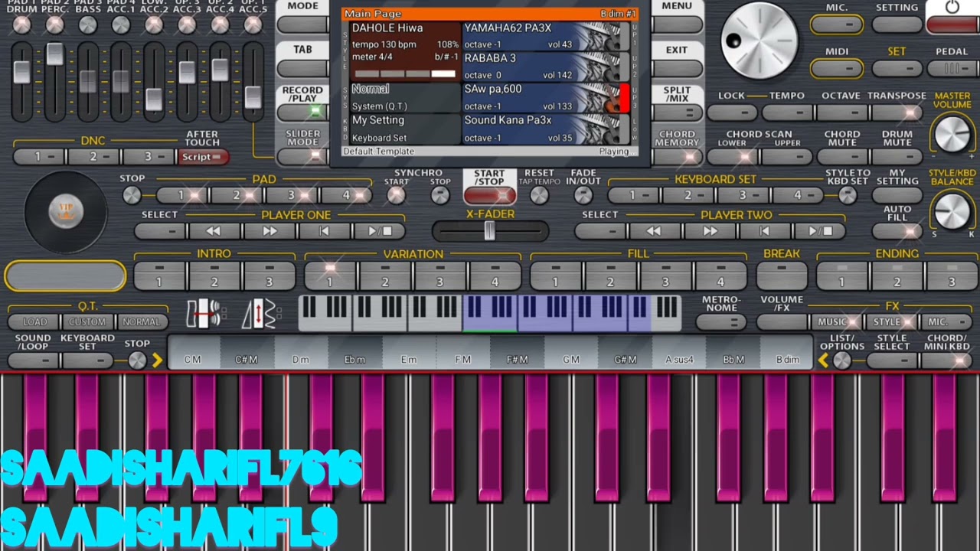
Task: Click the X-Fader slider
Action: tap(490, 231)
